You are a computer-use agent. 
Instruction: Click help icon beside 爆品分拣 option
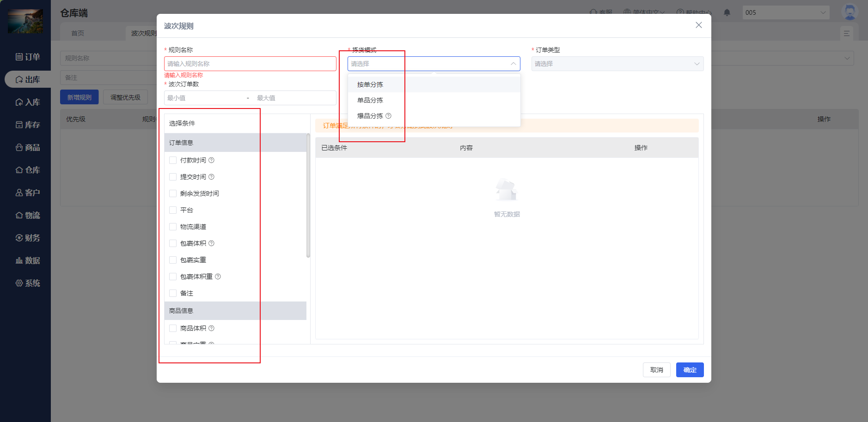pyautogui.click(x=388, y=116)
